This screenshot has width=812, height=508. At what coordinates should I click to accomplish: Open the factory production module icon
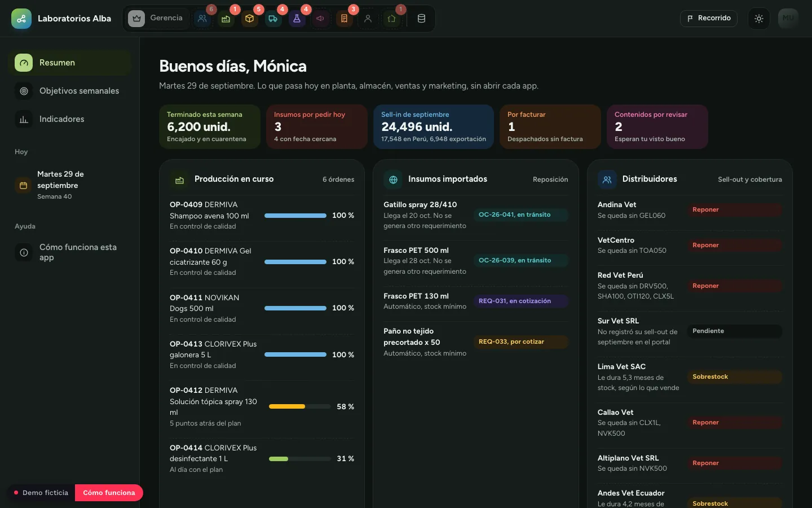tap(226, 19)
